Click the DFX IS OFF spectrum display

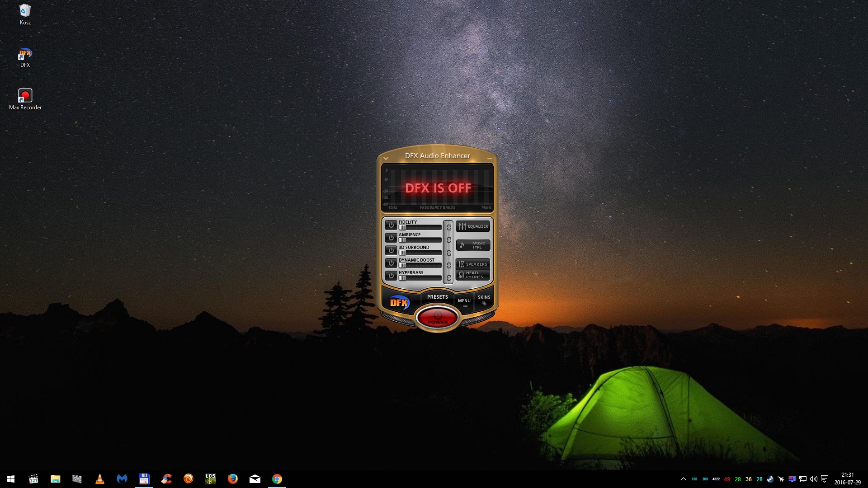[x=437, y=188]
